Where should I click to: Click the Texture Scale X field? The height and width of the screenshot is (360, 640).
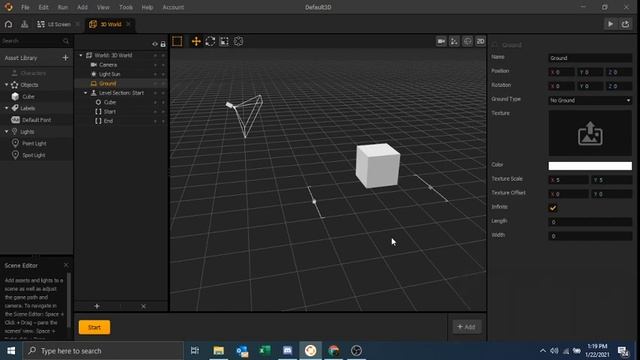point(568,180)
